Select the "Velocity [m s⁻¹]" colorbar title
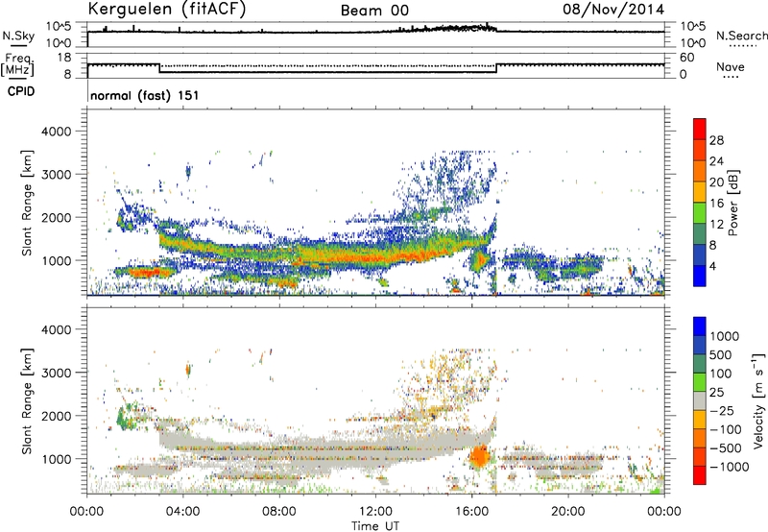Viewport: 768px width, 532px height. click(x=758, y=400)
